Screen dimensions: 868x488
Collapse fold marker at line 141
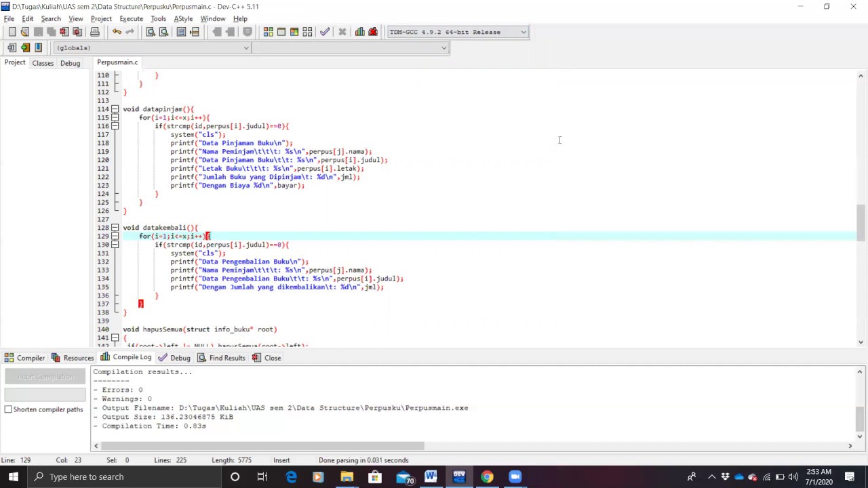(115, 338)
